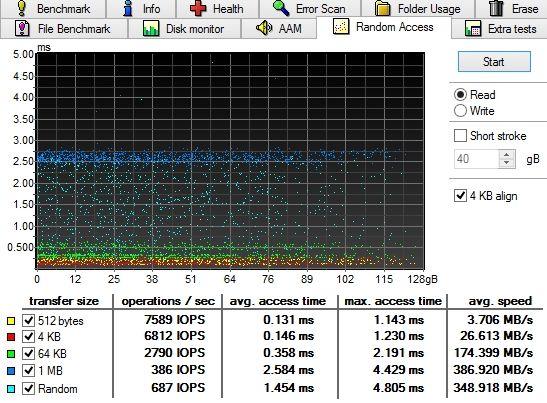Click the short stroke gB input field

[x=477, y=159]
